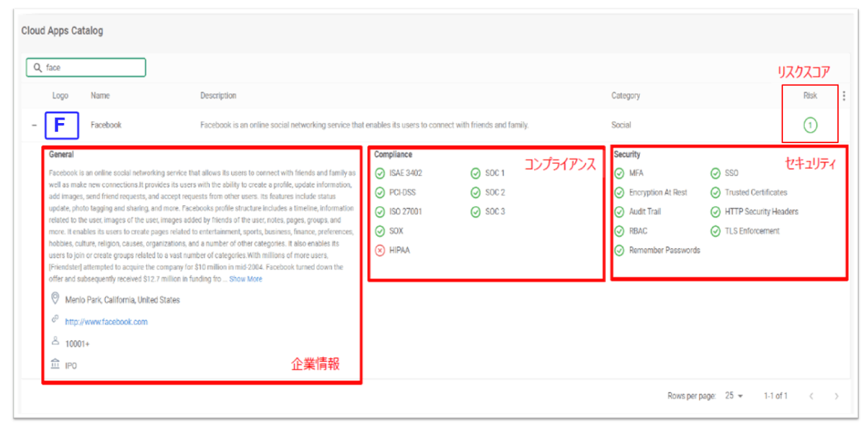This screenshot has width=868, height=423.
Task: Click the HTTP Security Headers check icon
Action: (715, 212)
